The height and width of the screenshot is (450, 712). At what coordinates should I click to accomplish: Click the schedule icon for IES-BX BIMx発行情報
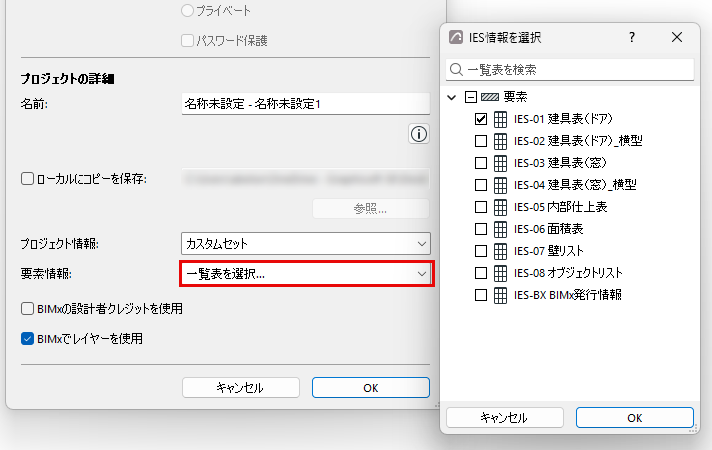pos(500,295)
